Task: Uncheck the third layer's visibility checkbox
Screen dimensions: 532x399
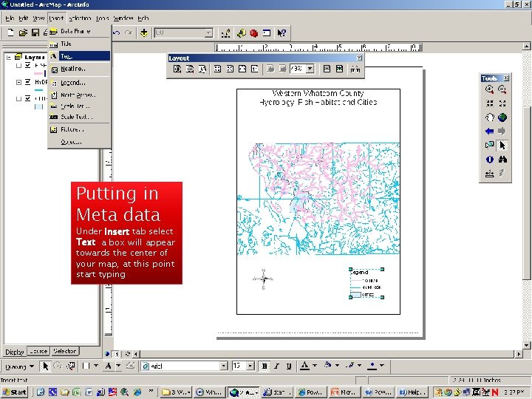Action: click(28, 98)
